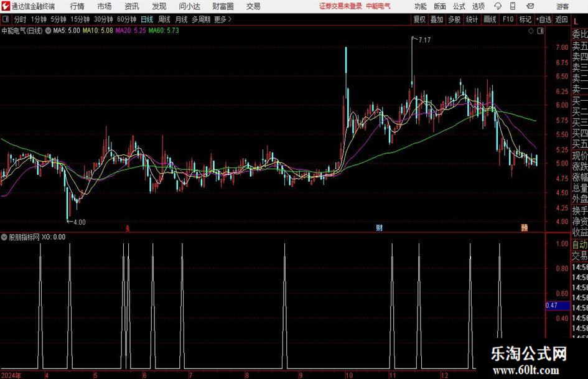Viewport: 588px width, 379px height.
Task: Open the 发现 menu
Action: coord(159,6)
